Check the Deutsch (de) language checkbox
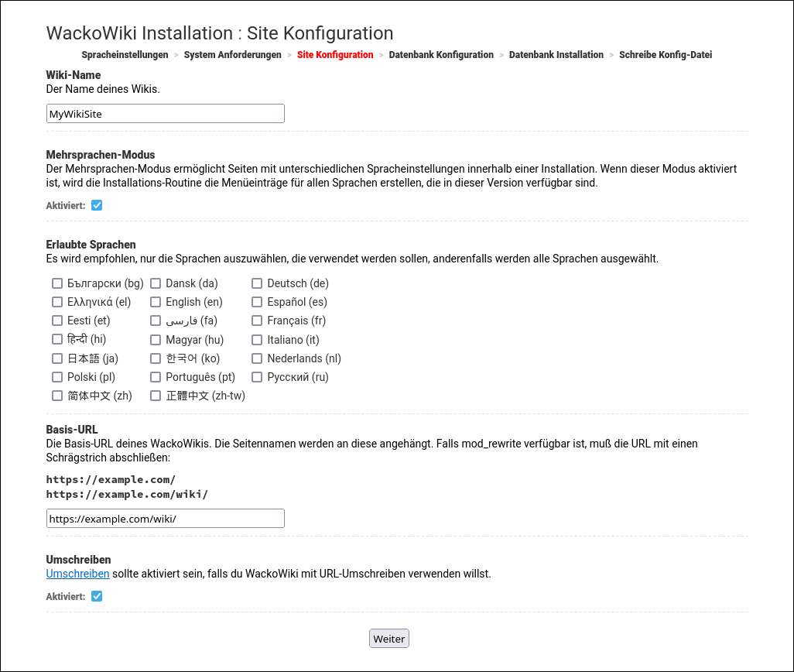 [257, 283]
